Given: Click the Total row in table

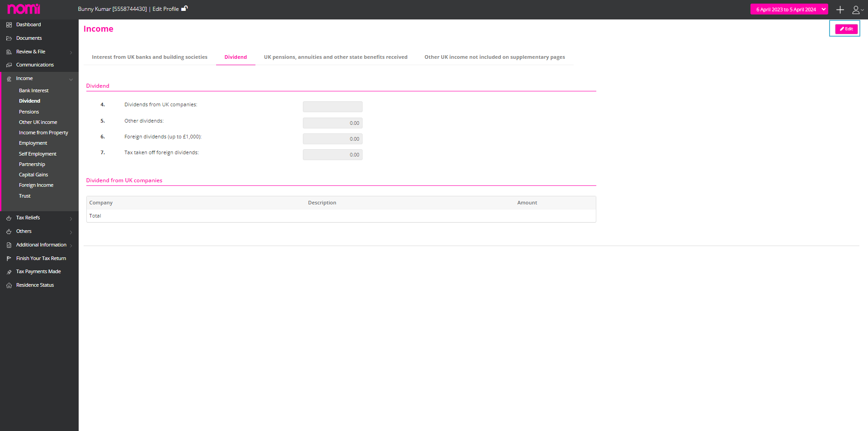Looking at the screenshot, I should tap(341, 216).
